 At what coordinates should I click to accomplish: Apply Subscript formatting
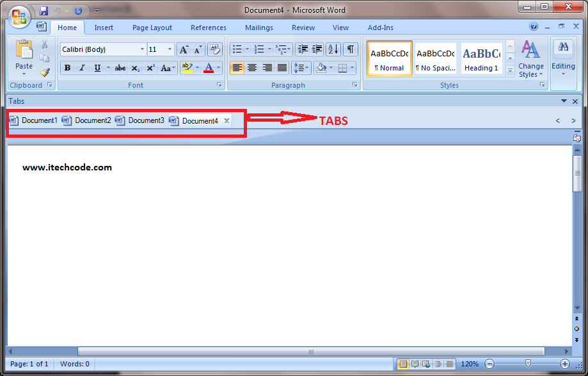pos(136,68)
